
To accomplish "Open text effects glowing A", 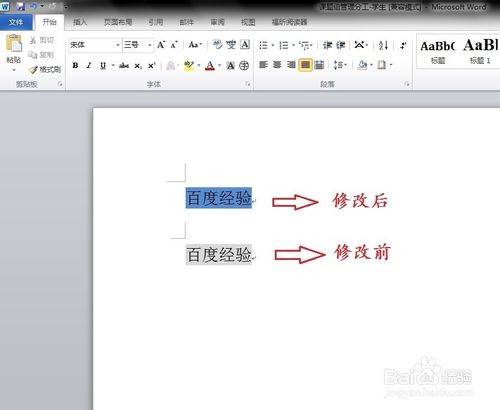I will click(171, 65).
